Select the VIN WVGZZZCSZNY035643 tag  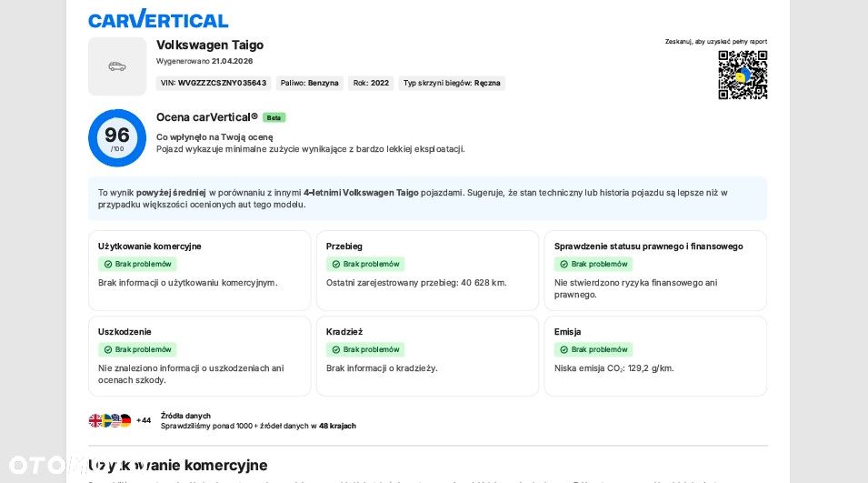214,83
